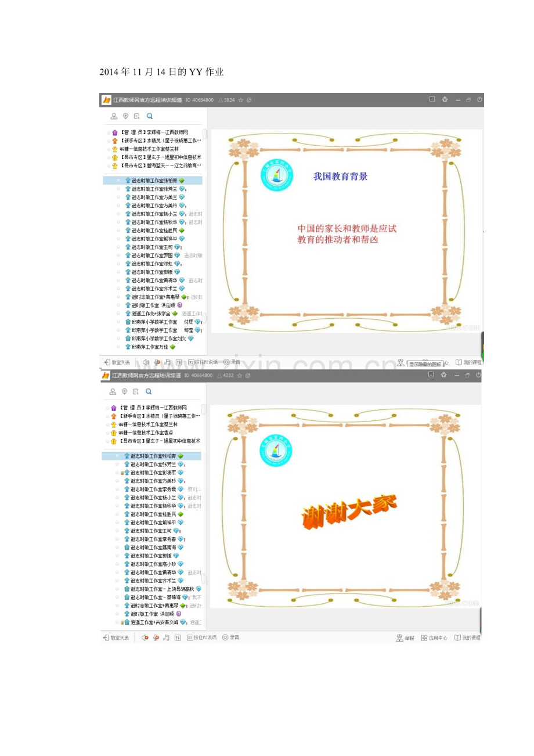
Task: Click the share icon after the star in the 3824-user window
Action: click(249, 100)
